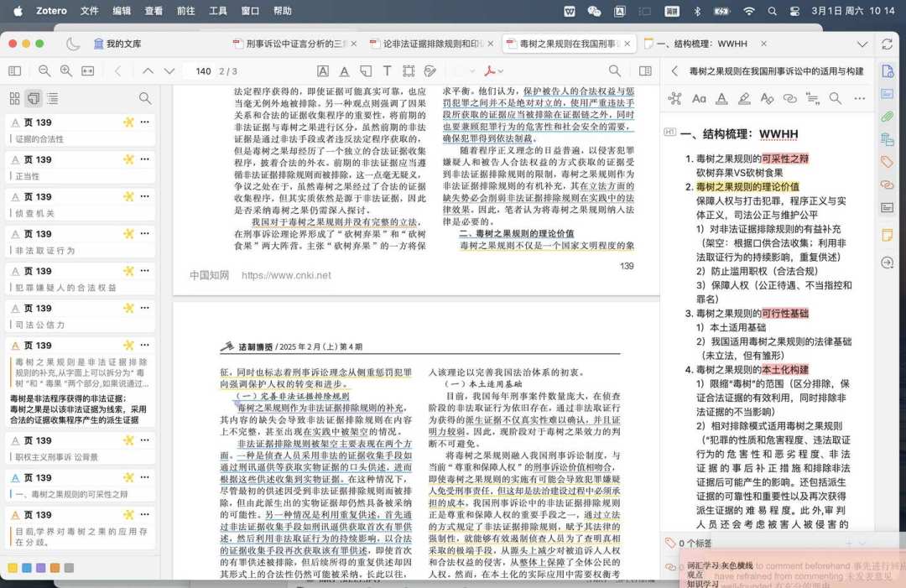Image resolution: width=906 pixels, height=588 pixels.
Task: Search annotations in the sidebar
Action: 145,98
